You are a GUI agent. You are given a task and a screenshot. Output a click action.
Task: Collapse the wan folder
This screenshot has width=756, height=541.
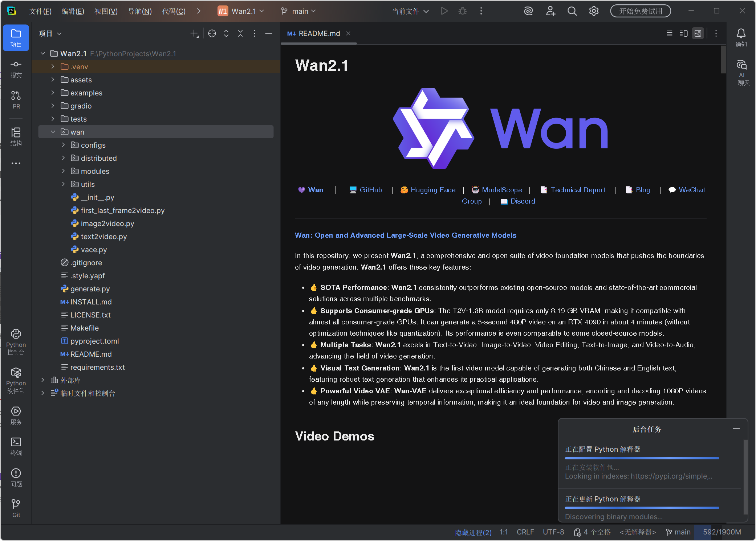tap(53, 132)
